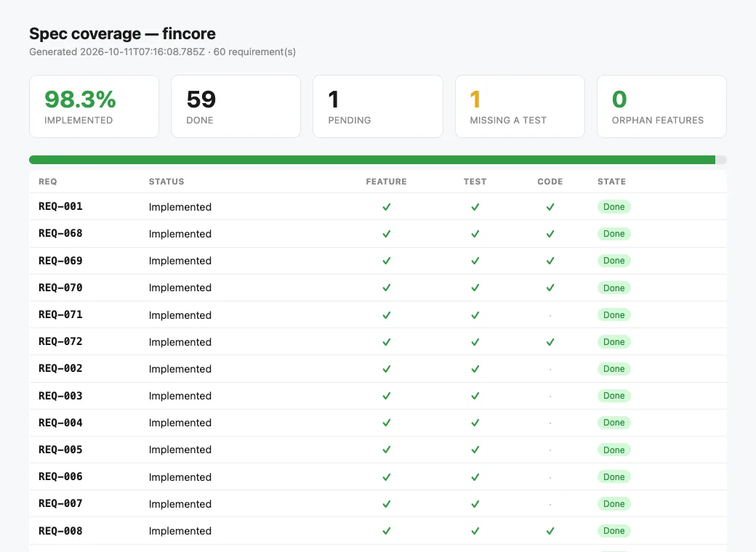
Task: Click the 98.3% Implemented summary card
Action: coord(94,107)
